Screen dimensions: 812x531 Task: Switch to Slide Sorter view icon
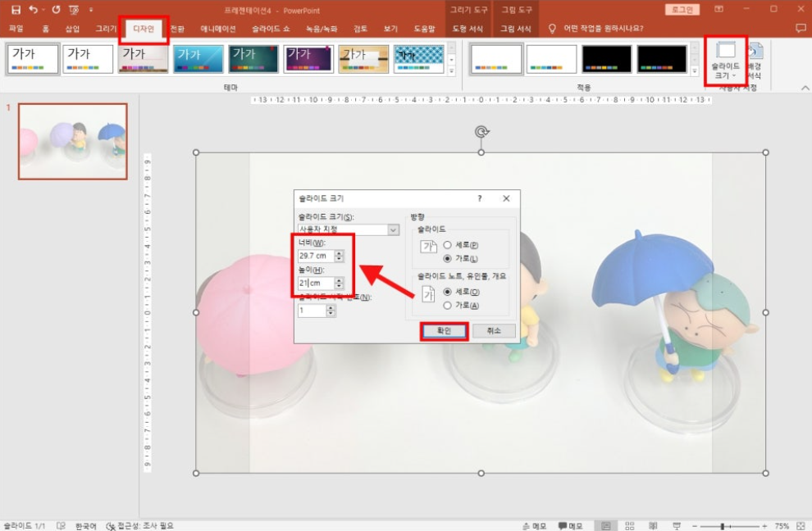(630, 525)
